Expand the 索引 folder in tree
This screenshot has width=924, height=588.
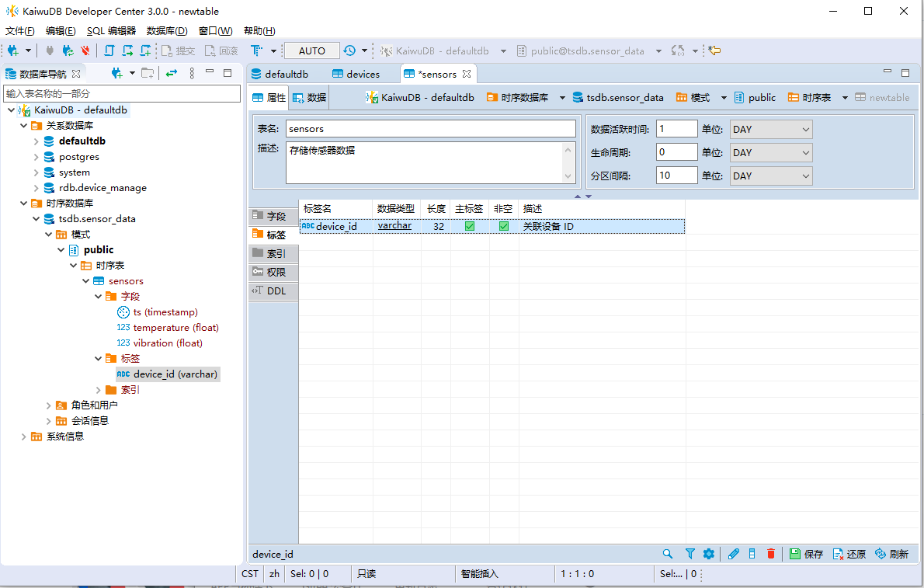pos(99,390)
